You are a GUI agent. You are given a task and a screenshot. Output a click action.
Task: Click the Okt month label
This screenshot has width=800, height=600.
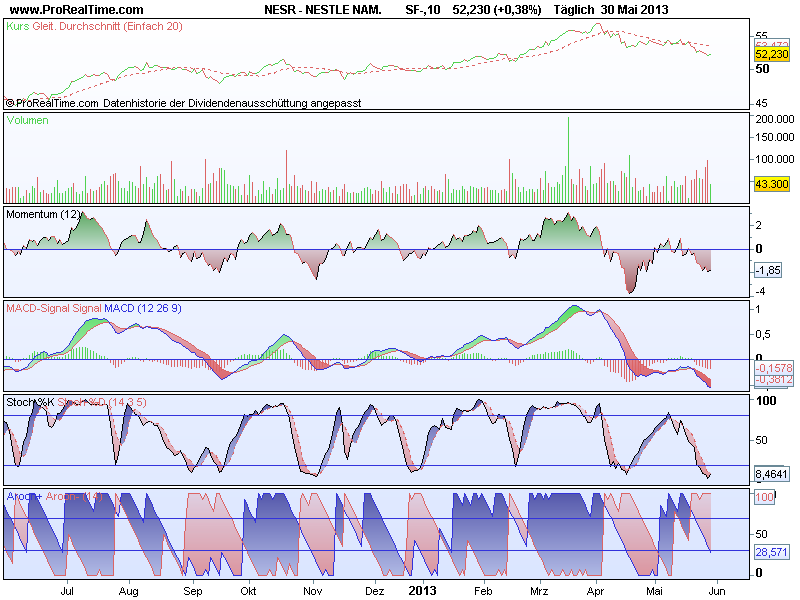coord(248,591)
